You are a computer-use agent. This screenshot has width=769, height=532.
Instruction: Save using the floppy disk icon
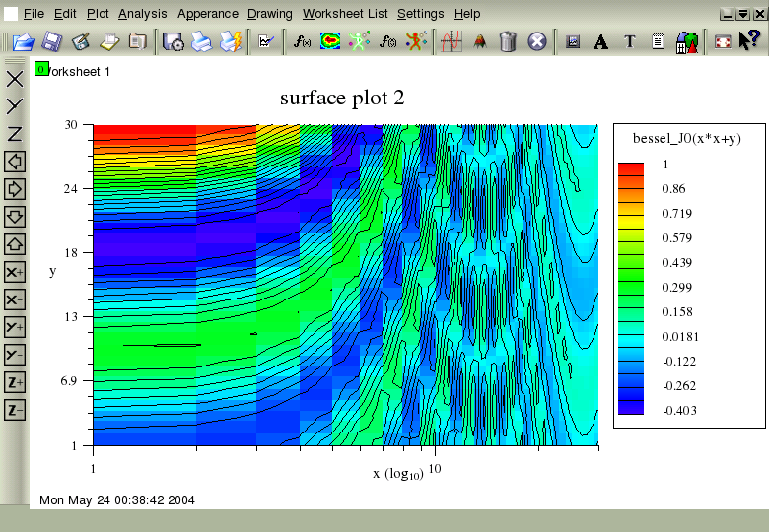tap(52, 42)
